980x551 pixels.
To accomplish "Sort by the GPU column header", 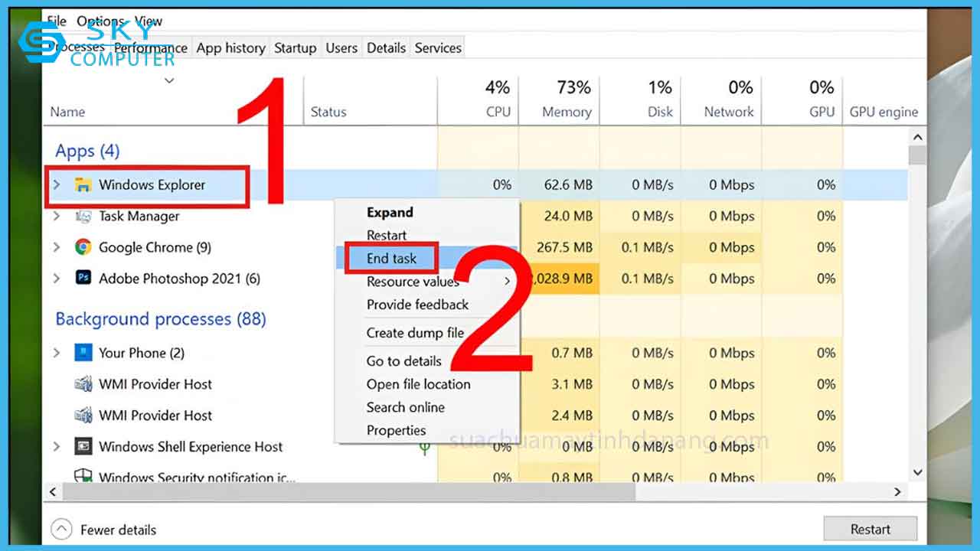I will click(x=822, y=112).
